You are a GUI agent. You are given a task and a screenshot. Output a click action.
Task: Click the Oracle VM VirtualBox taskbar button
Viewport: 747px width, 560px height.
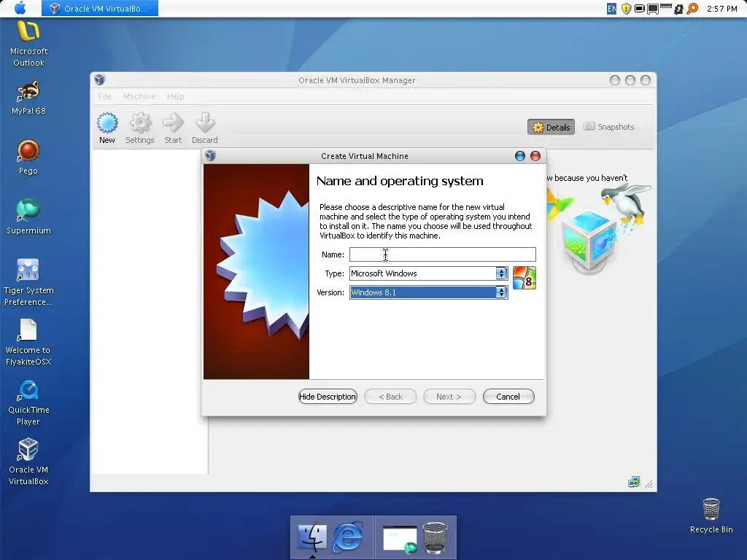click(x=100, y=8)
